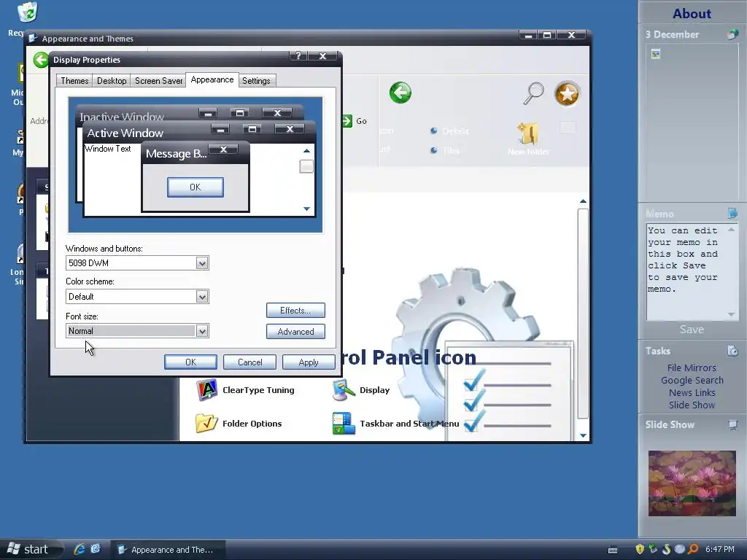Click the 6:47 PM taskbar clock

(x=719, y=549)
